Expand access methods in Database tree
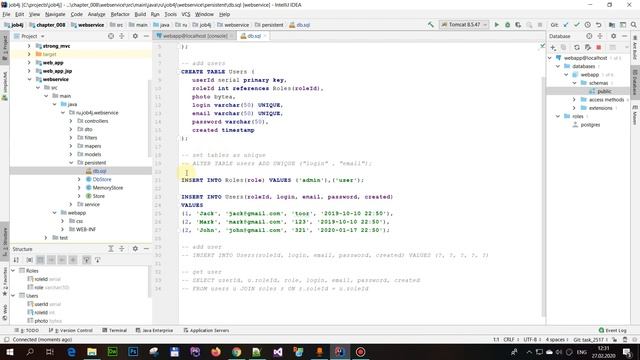Viewport: 640px width, 360px height. click(x=574, y=100)
